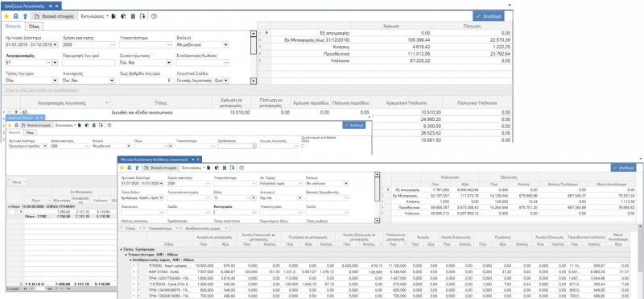Collapse the 'Υποκατάστημα: ΑΘΗ - Αθήνα' group row

tap(126, 255)
